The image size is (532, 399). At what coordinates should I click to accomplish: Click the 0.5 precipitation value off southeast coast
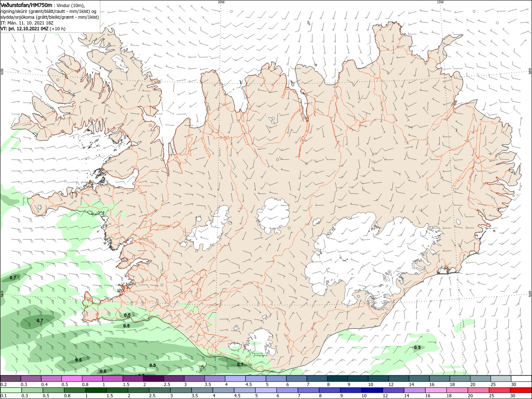point(417,347)
